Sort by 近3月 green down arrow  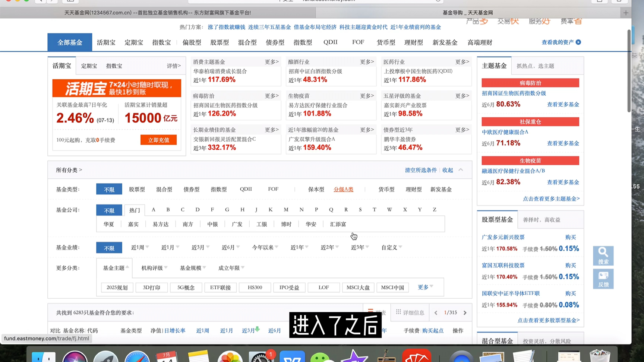coord(257,329)
